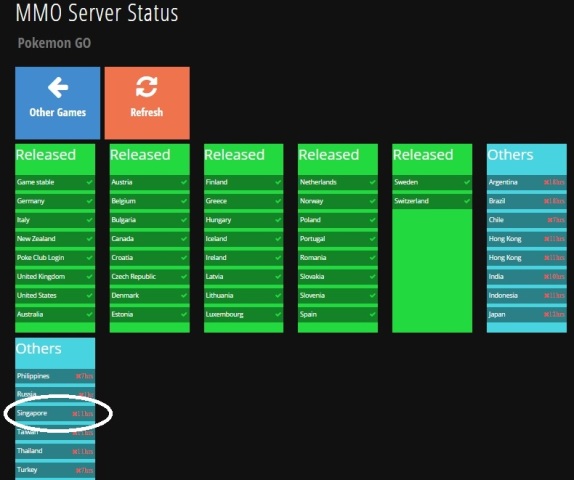Click the red downtime marker for Argentina
Screen dimensions: 574x480
554,182
